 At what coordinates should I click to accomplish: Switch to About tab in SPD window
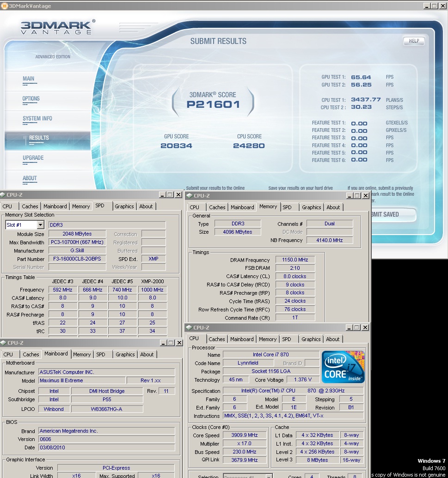tap(146, 206)
